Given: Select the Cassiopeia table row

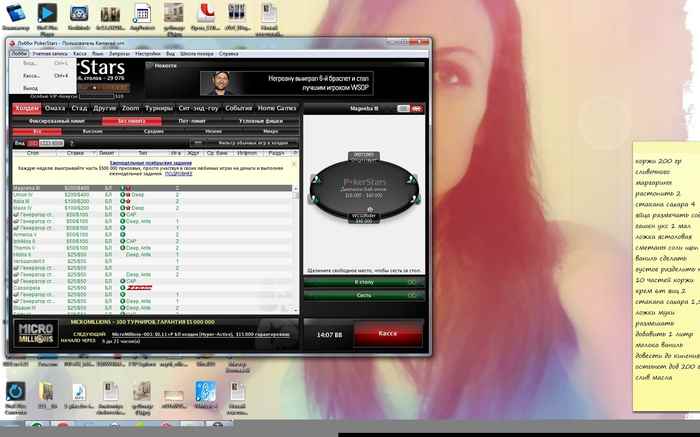Looking at the screenshot, I should click(152, 288).
